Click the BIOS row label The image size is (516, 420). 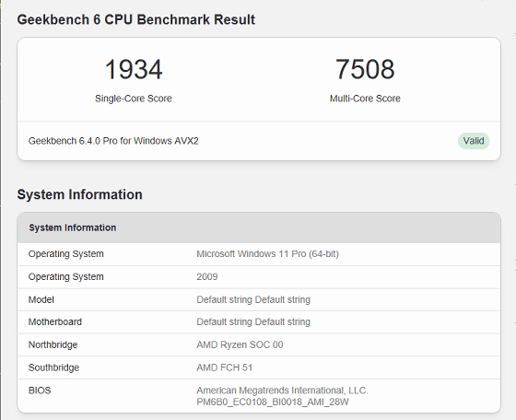(40, 391)
